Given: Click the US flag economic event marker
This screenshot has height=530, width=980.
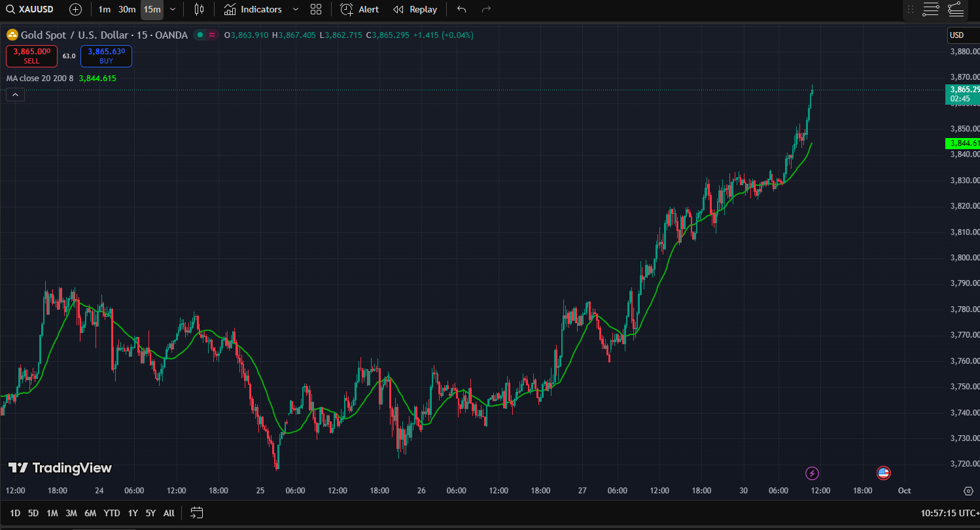Looking at the screenshot, I should (x=884, y=473).
